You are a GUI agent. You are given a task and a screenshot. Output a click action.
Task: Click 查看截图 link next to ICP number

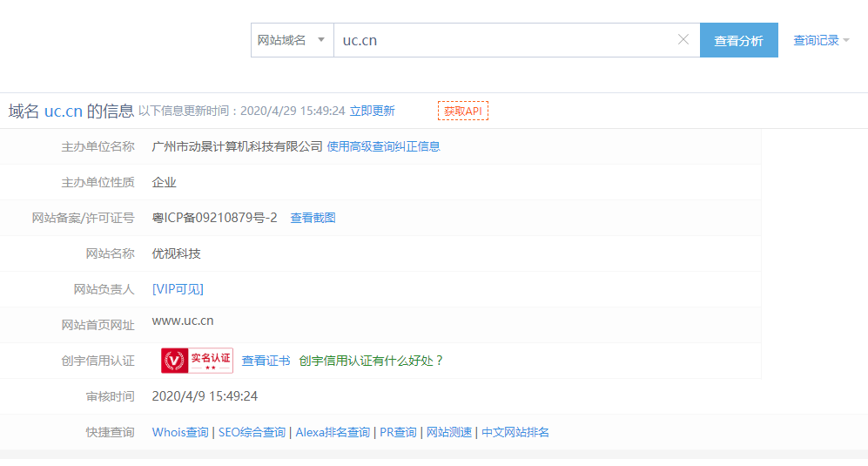pos(313,218)
